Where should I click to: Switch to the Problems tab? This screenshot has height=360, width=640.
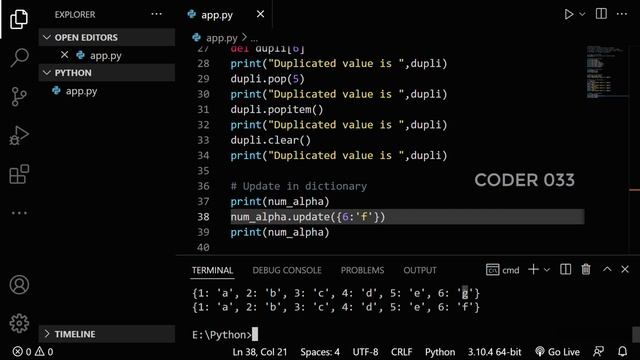click(362, 270)
